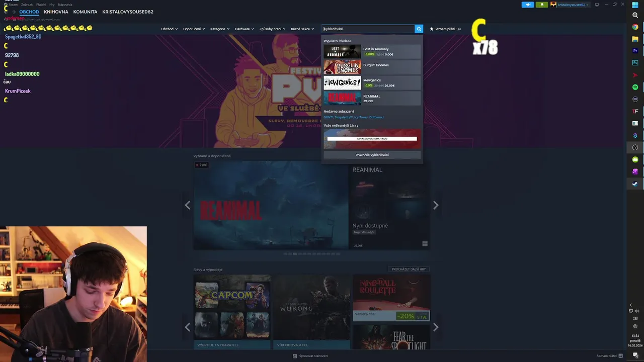The height and width of the screenshot is (362, 644).
Task: Expand the Hardware dropdown
Action: [244, 29]
